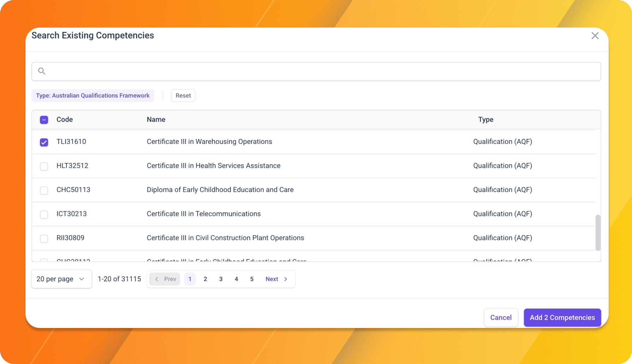
Task: Sort by the Type column header
Action: (x=486, y=119)
